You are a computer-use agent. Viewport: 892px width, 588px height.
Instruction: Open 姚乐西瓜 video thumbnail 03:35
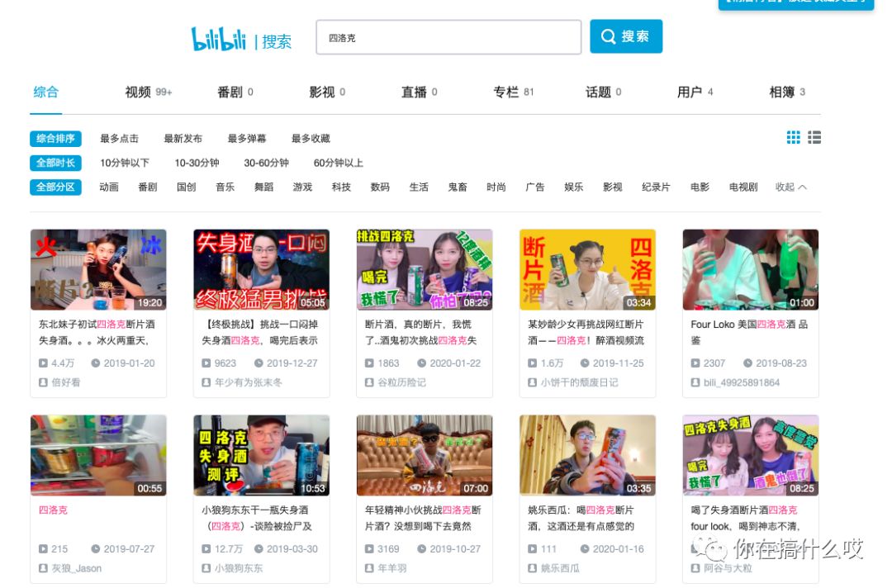pyautogui.click(x=587, y=456)
